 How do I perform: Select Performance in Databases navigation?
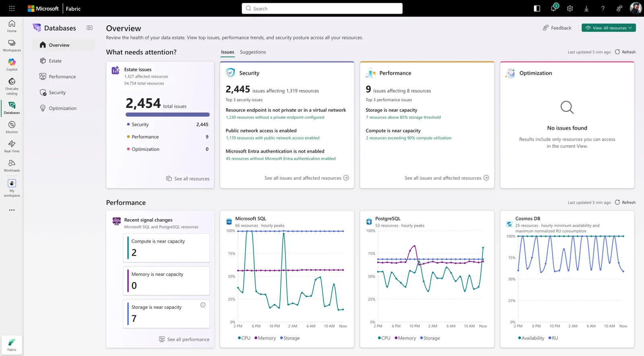pyautogui.click(x=63, y=76)
